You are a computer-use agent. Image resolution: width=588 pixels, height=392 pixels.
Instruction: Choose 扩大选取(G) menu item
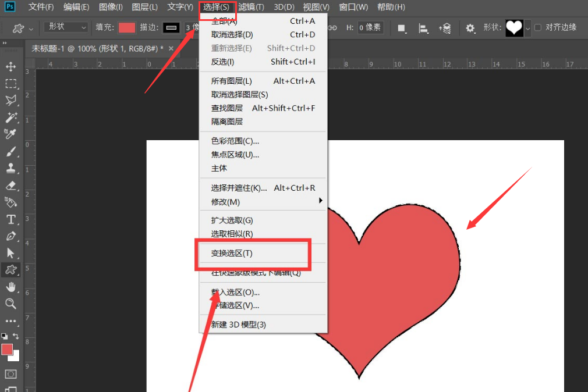coord(263,220)
